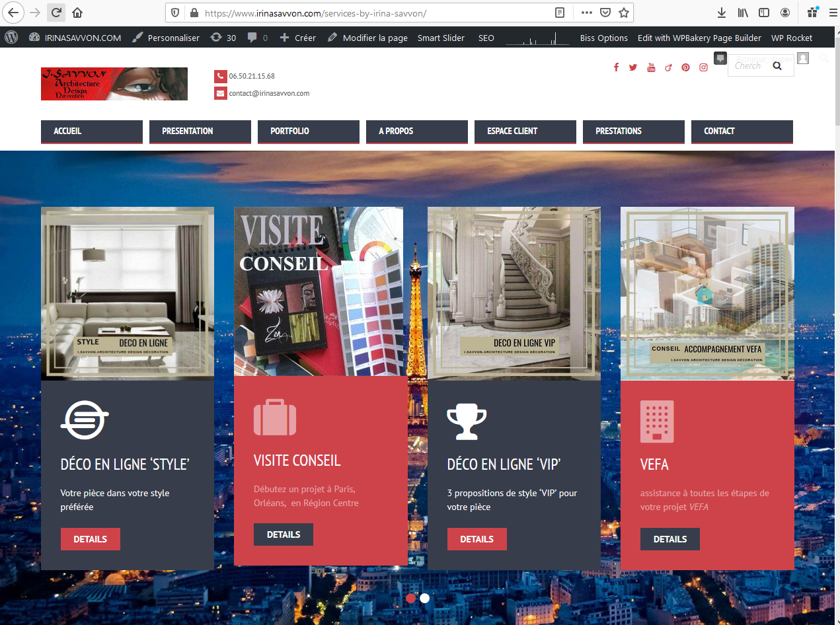Screen dimensions: 840x625
Task: Click the tracking protection shield icon
Action: 175,13
